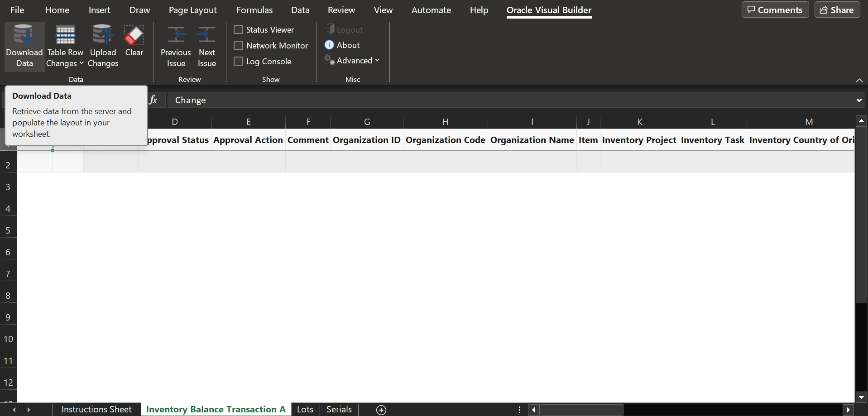868x416 pixels.
Task: Open the File menu
Action: coord(17,10)
